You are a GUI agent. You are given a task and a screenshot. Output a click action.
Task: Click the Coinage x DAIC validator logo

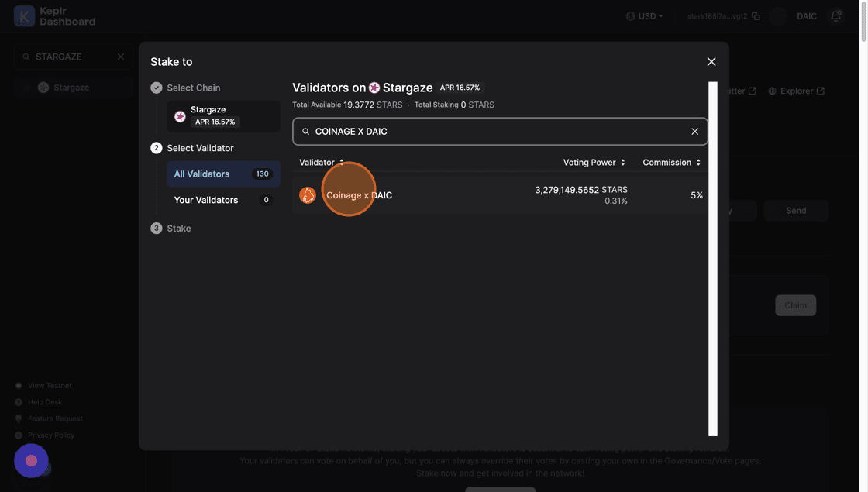[308, 195]
